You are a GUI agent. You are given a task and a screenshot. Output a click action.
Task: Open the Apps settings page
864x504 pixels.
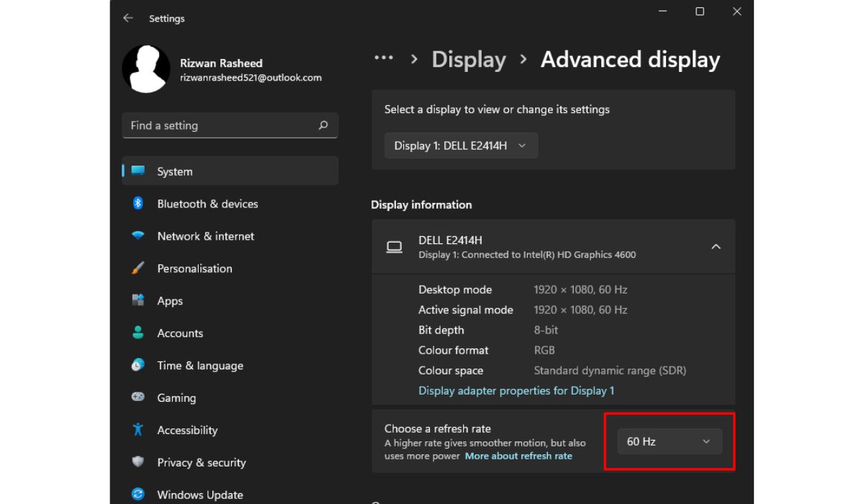(x=230, y=301)
